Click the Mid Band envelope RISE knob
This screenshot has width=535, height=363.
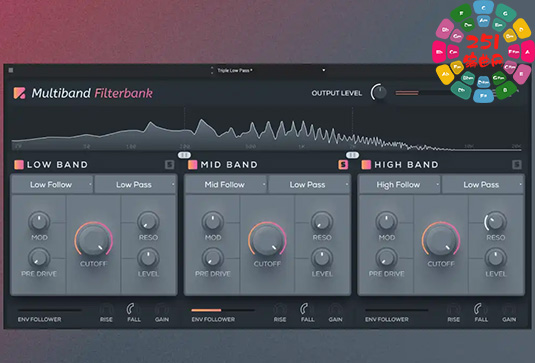280,309
